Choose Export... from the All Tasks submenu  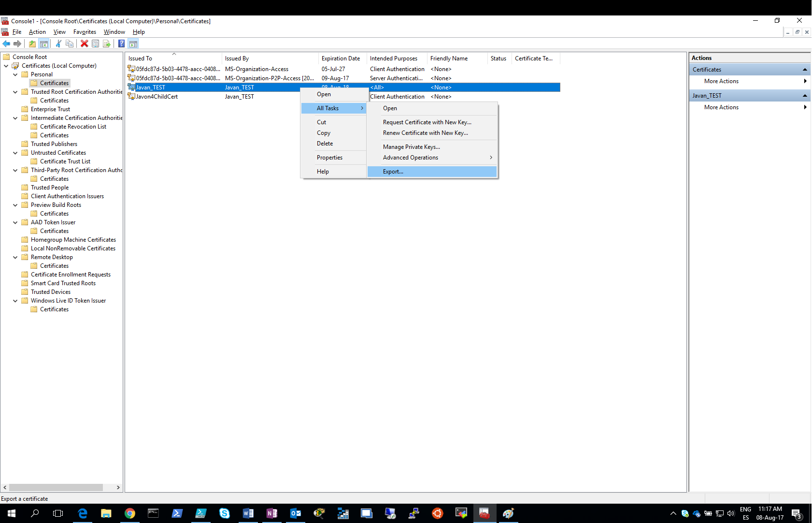click(x=393, y=172)
